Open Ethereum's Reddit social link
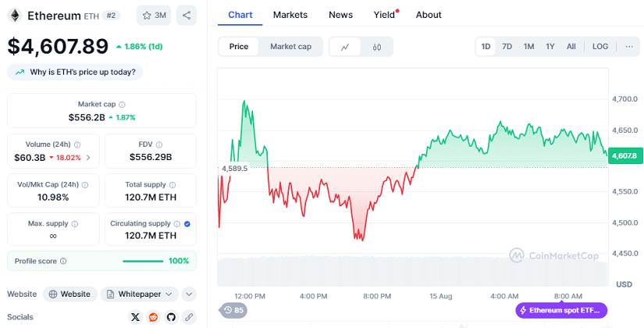 [153, 317]
